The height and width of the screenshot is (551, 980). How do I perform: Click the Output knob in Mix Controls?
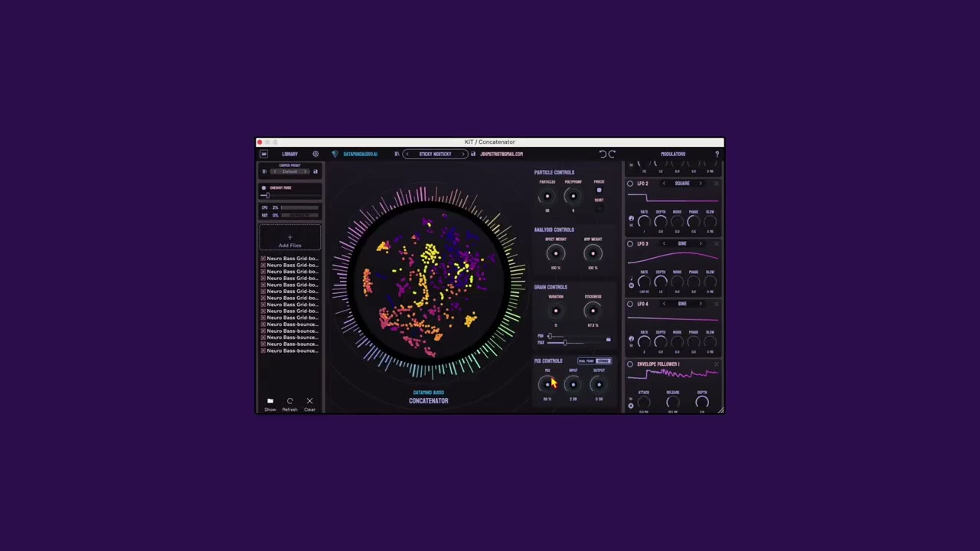pos(599,384)
